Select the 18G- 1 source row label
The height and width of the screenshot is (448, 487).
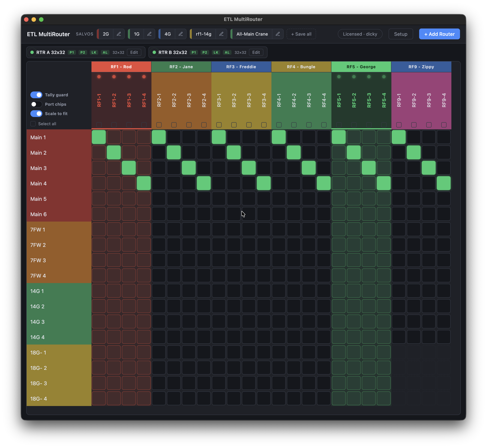(59, 352)
